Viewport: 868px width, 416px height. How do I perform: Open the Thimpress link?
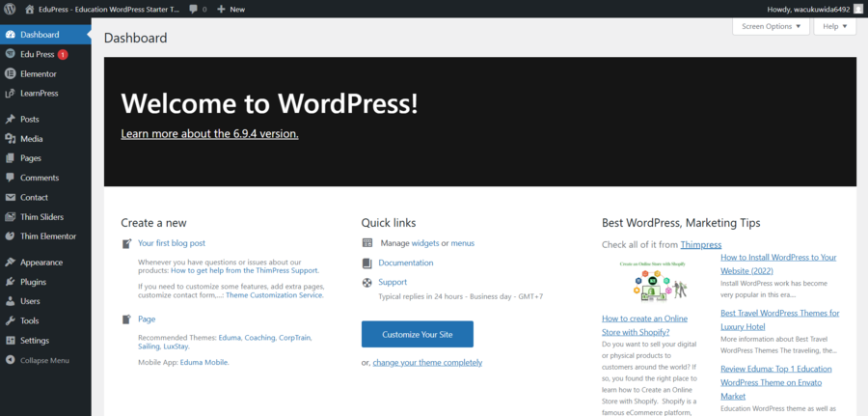click(701, 244)
